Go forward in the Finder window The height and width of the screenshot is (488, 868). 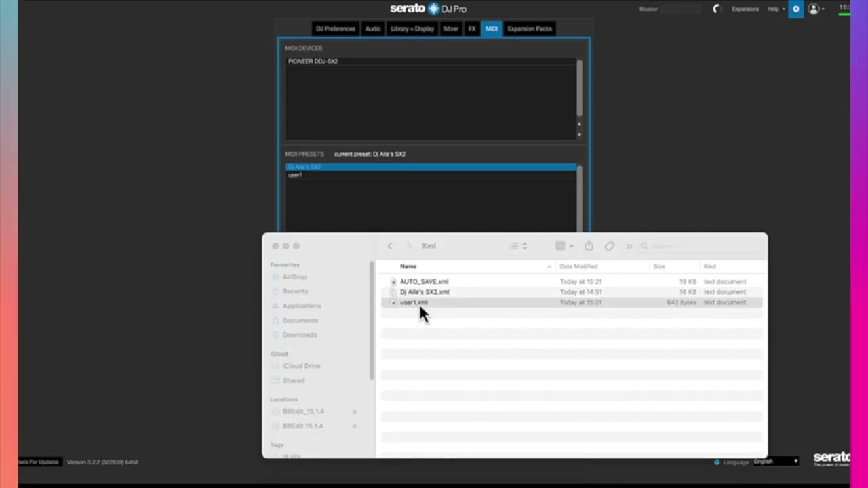(x=408, y=246)
